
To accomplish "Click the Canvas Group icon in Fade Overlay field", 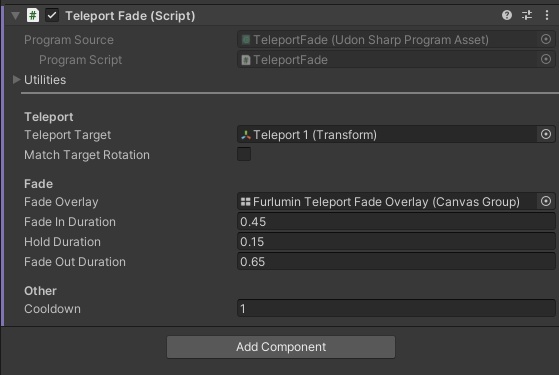I will point(246,202).
